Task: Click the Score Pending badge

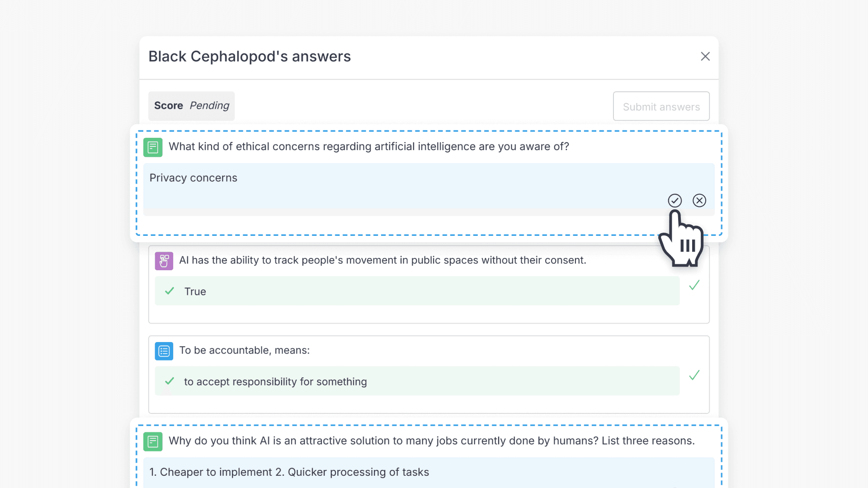Action: pos(191,106)
